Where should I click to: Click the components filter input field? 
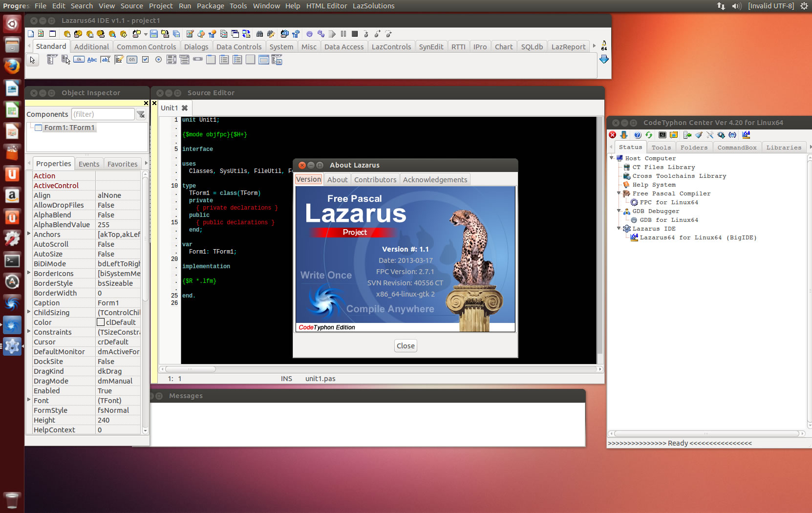(x=103, y=114)
